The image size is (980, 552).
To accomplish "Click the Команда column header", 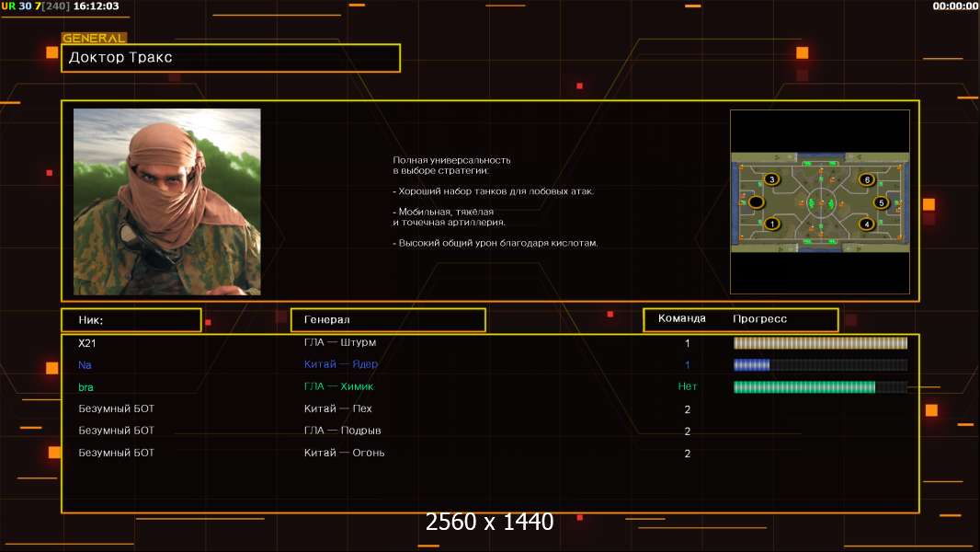I will click(682, 319).
